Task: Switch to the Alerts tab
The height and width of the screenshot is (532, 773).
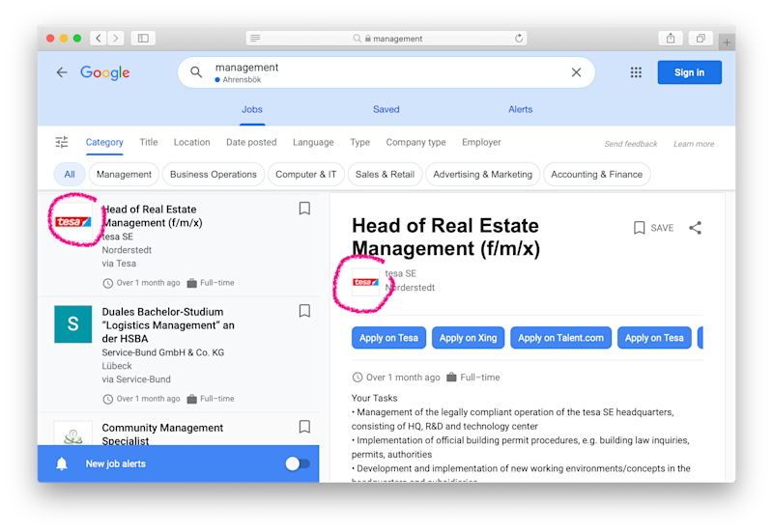Action: point(520,109)
